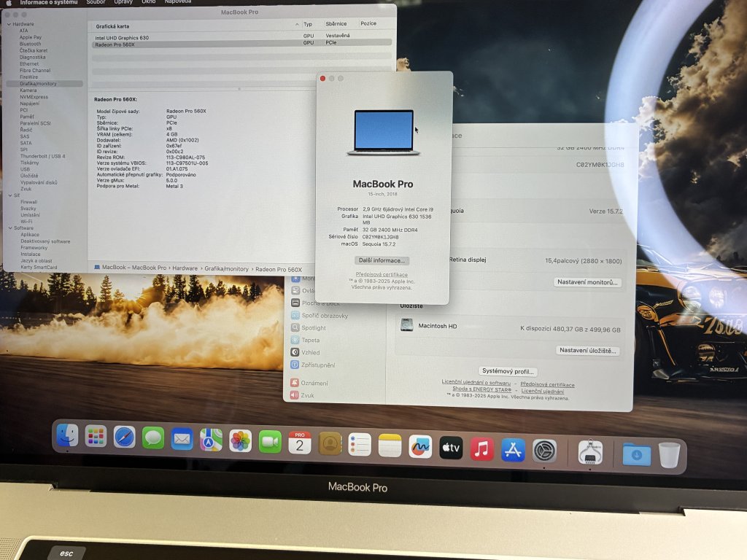Open Launchpad in the dock
This screenshot has height=560, width=747.
coord(96,436)
